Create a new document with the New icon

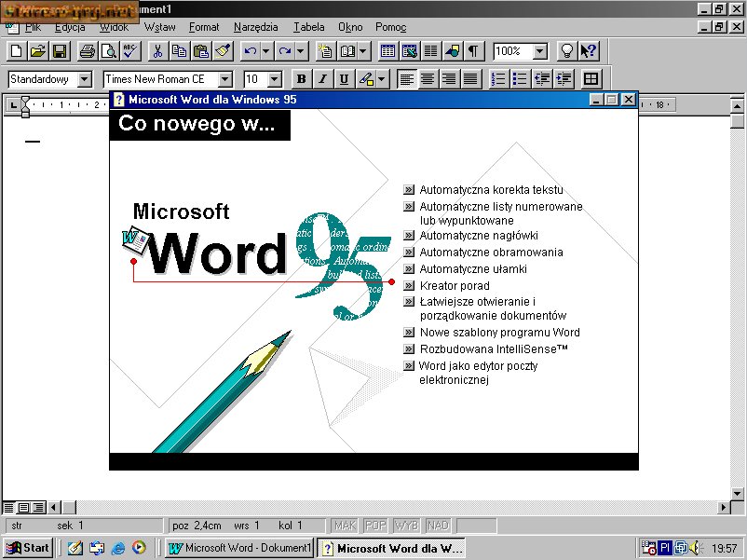tap(16, 51)
